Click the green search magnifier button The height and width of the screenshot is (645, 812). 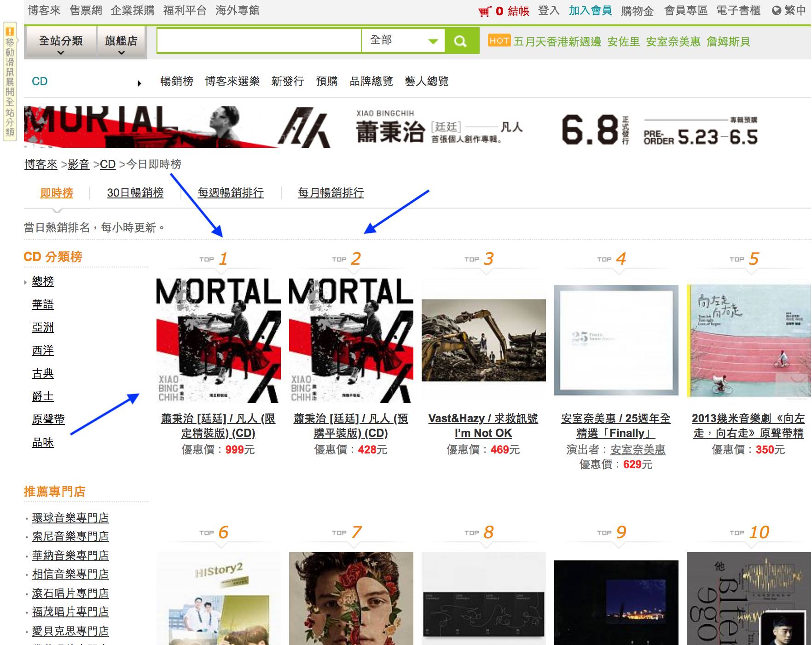[x=462, y=41]
